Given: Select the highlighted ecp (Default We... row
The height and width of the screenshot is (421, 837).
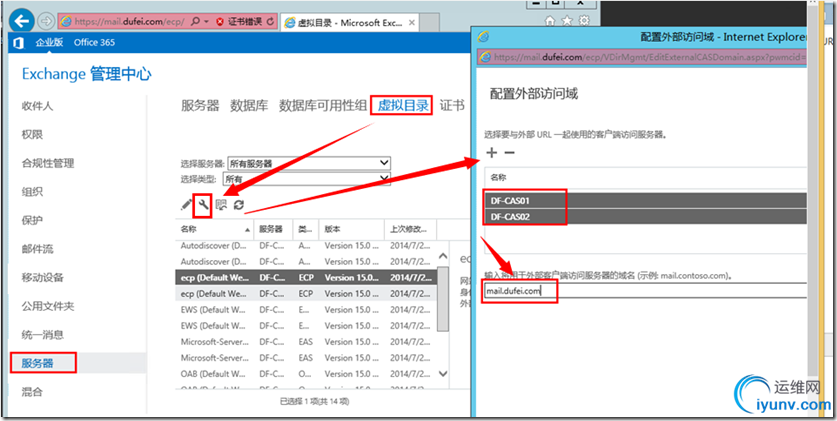Looking at the screenshot, I should [x=306, y=277].
